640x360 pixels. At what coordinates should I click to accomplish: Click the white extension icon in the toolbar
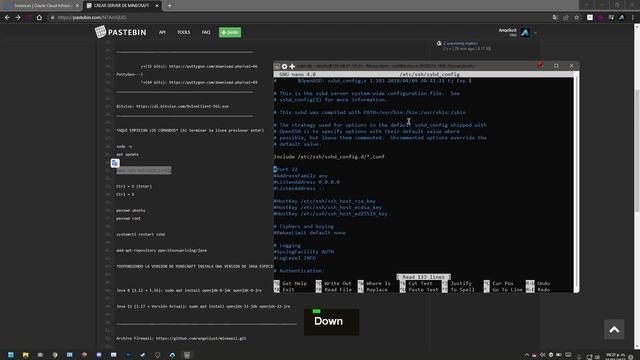(590, 18)
